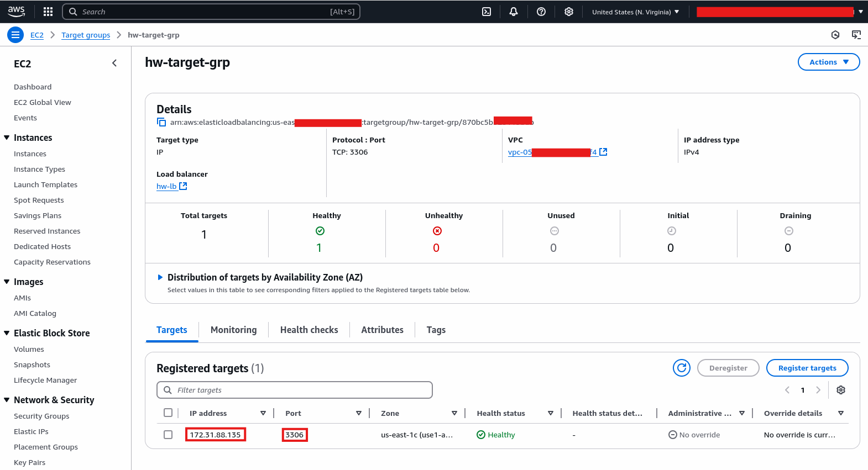This screenshot has height=470, width=868.
Task: Refresh the registered targets list
Action: (681, 368)
